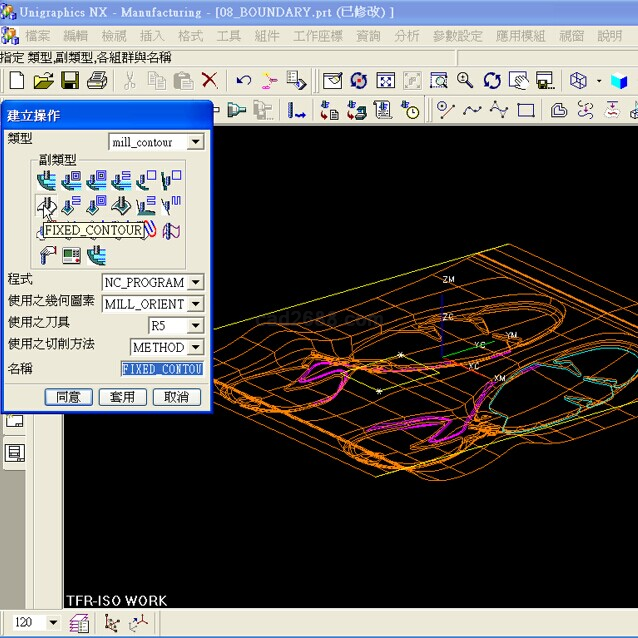
Task: Click the first subtype icon in top row
Action: [46, 181]
